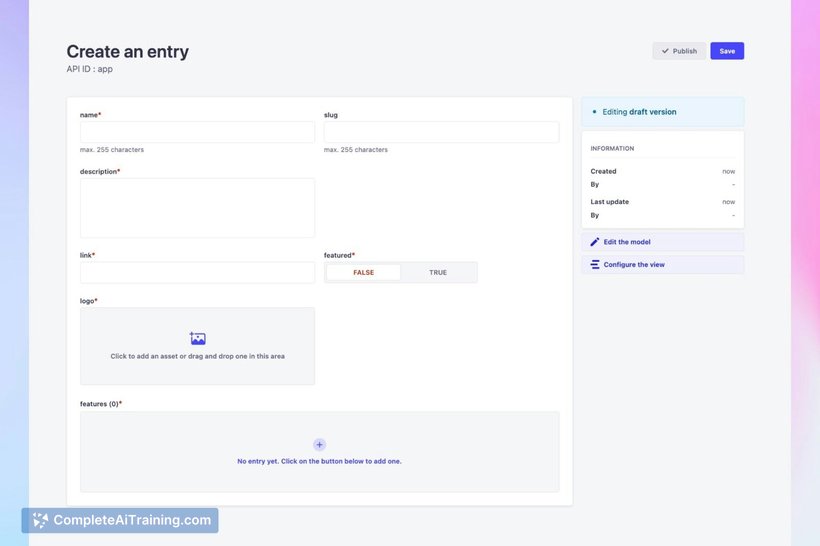Viewport: 820px width, 546px height.
Task: Publish the entry
Action: [x=679, y=51]
